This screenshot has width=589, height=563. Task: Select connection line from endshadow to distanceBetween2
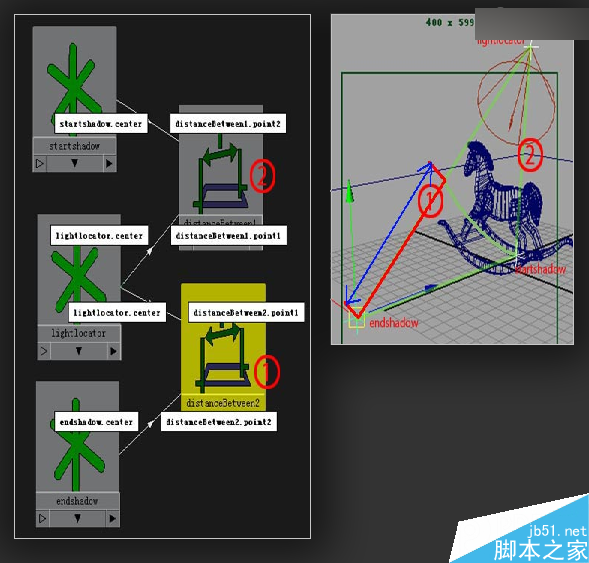tap(150, 424)
